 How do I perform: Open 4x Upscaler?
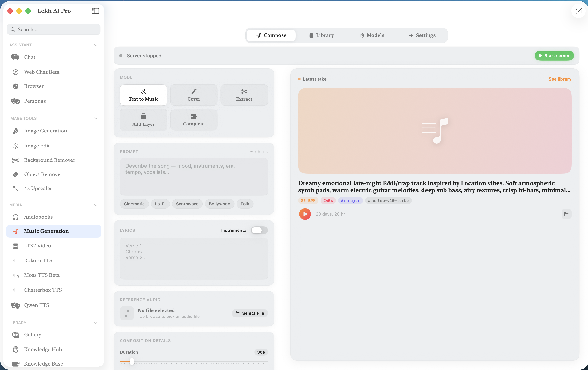pos(54,188)
